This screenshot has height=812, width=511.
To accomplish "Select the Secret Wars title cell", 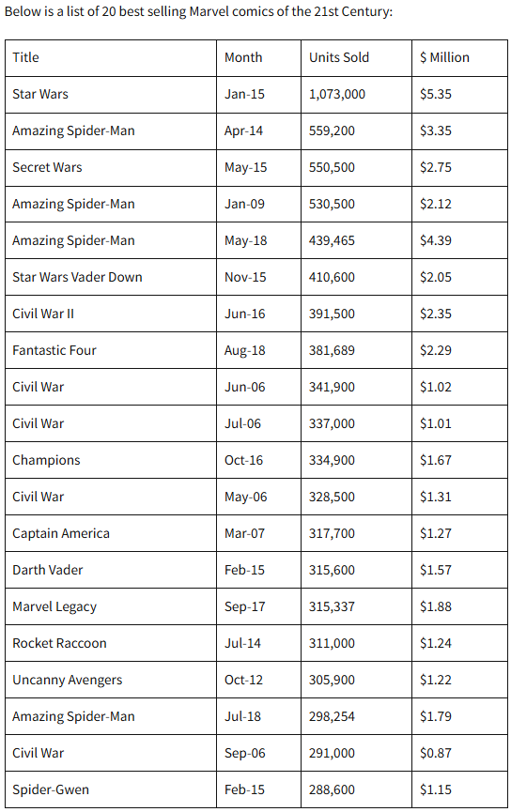I will [x=111, y=168].
